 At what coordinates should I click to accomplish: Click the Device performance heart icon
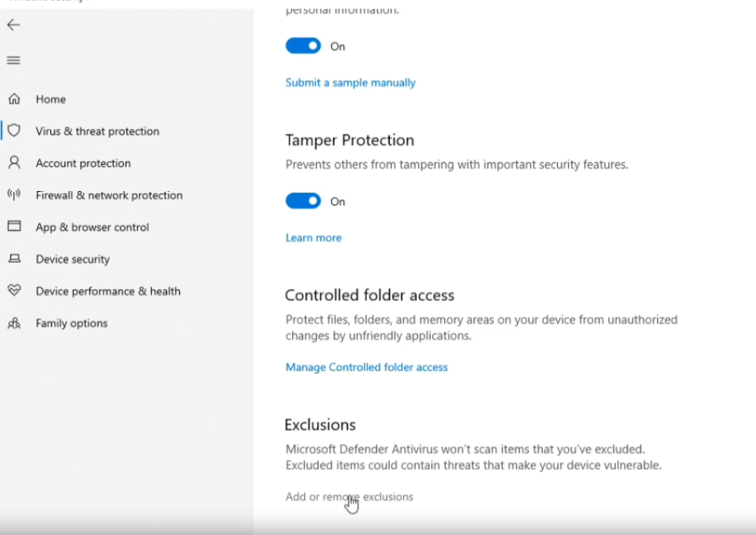click(14, 290)
